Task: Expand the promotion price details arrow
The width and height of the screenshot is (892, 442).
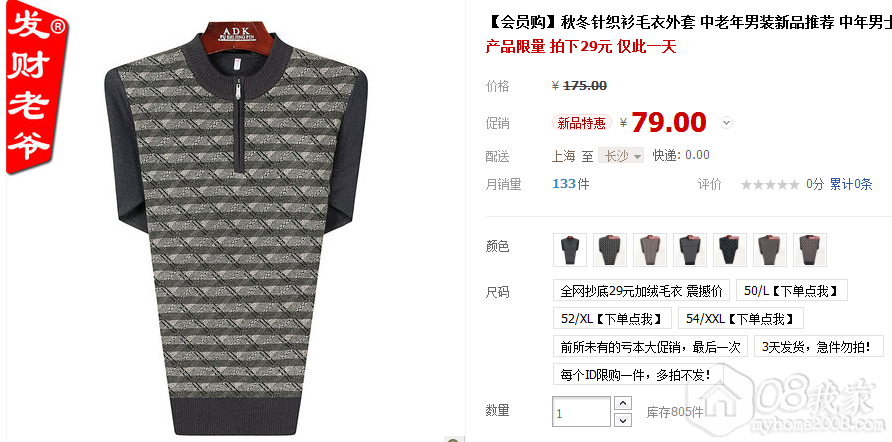Action: point(726,122)
